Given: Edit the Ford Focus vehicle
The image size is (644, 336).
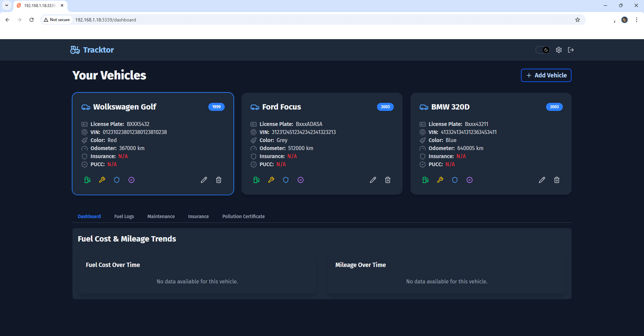Looking at the screenshot, I should tap(373, 180).
